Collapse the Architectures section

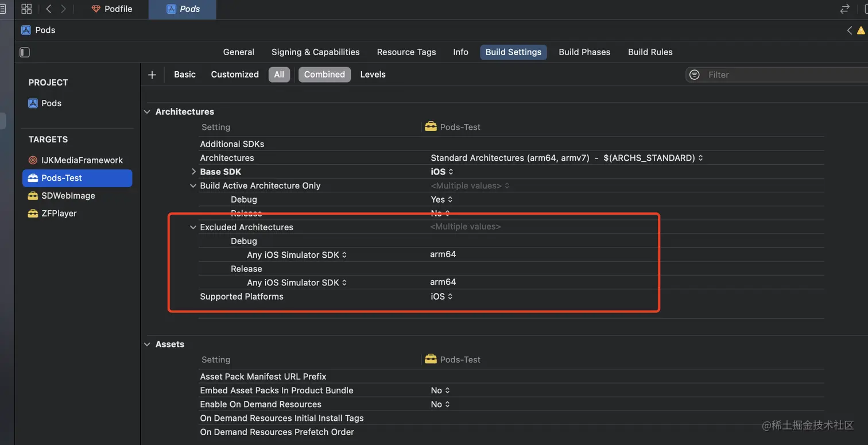point(148,112)
